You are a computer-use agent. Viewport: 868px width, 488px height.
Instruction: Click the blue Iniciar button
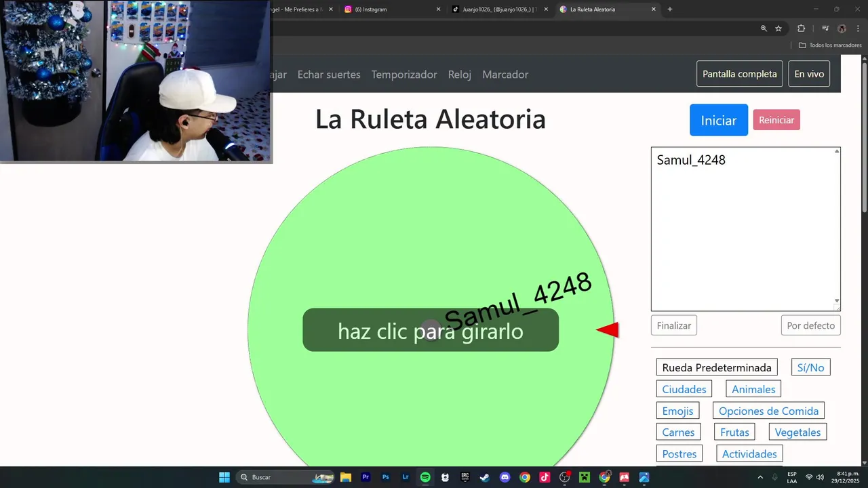[719, 120]
